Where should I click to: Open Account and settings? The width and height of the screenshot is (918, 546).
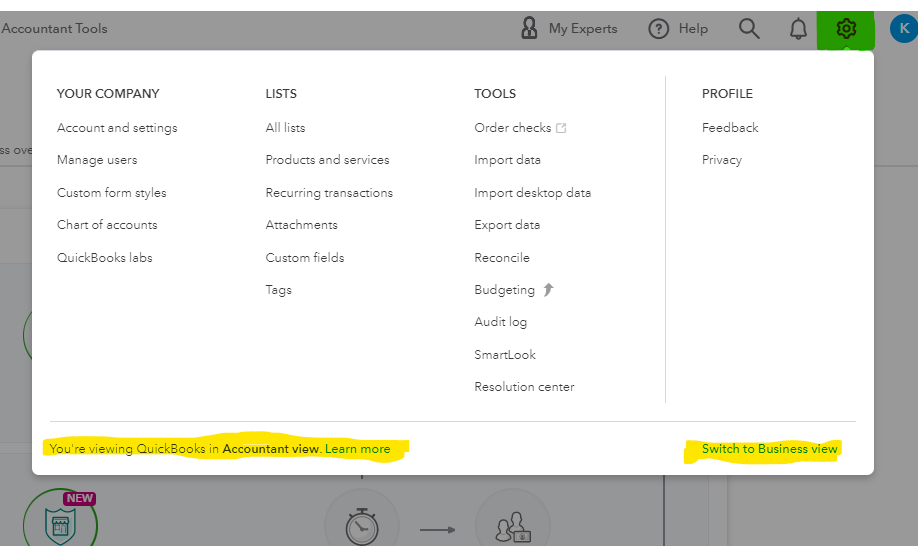point(117,128)
